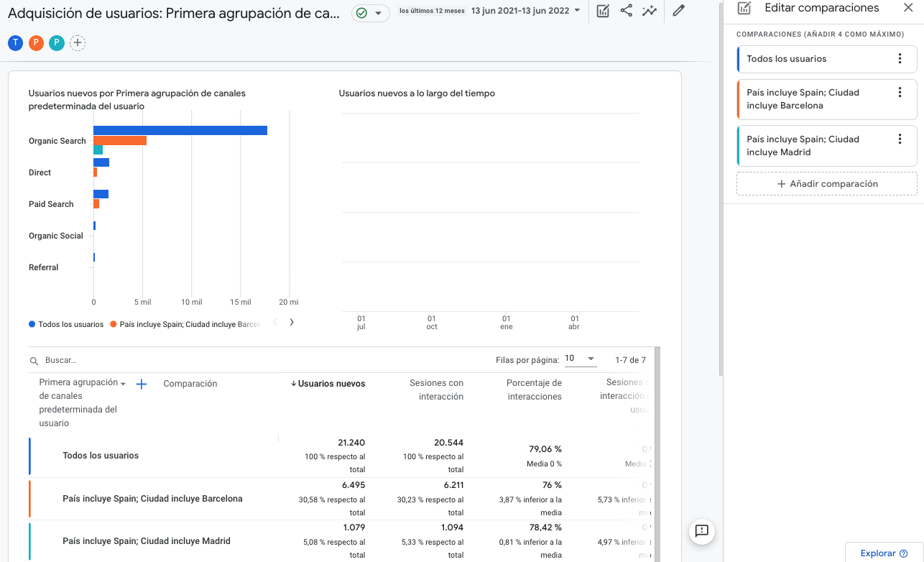Select the Spain Madrid comparison card
Screen dimensions: 924x562
[x=827, y=146]
